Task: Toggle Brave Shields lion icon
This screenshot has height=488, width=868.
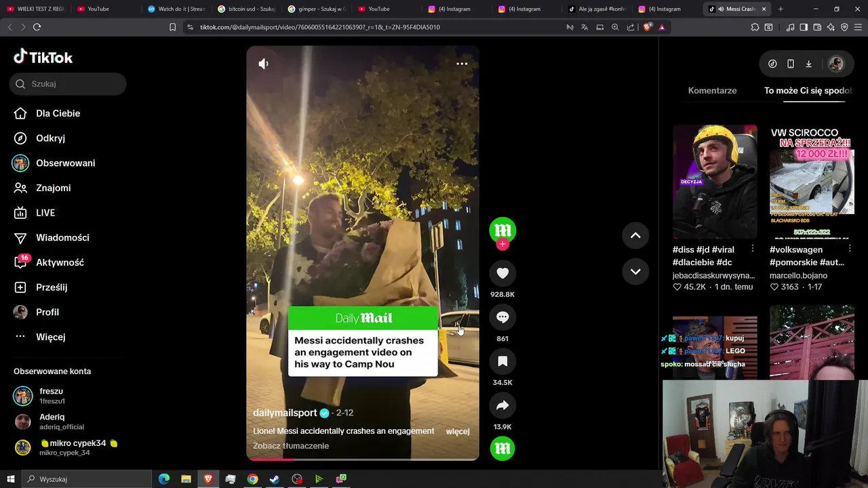Action: pos(647,27)
